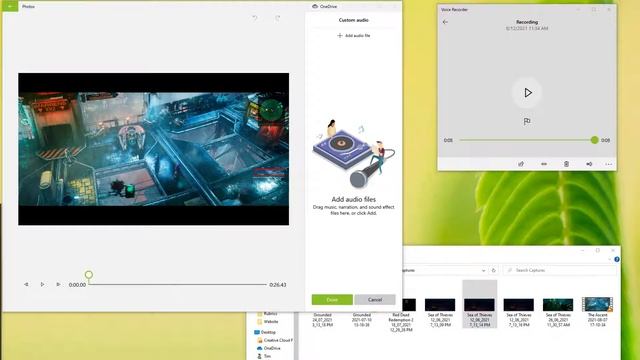The image size is (640, 360).
Task: Open File Explorer help icon
Action: [x=617, y=259]
